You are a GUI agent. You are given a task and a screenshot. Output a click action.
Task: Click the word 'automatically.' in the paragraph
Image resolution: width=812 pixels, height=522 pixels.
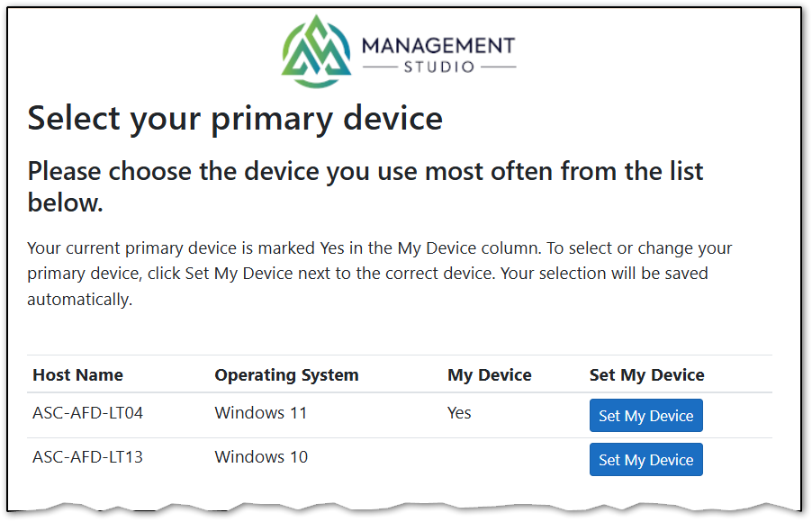pos(80,300)
